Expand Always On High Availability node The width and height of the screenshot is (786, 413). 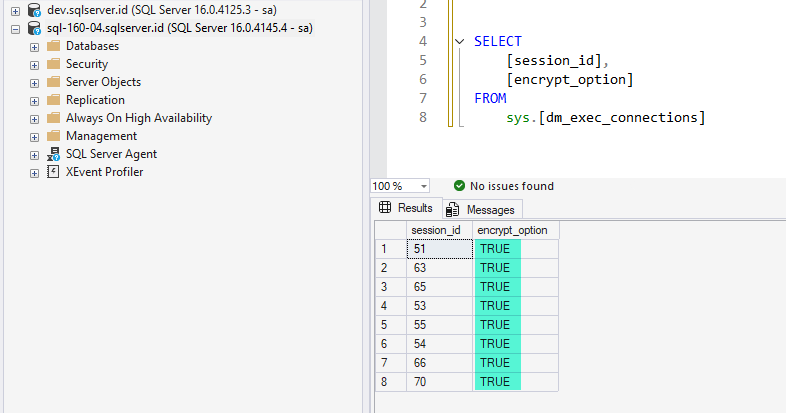click(34, 119)
